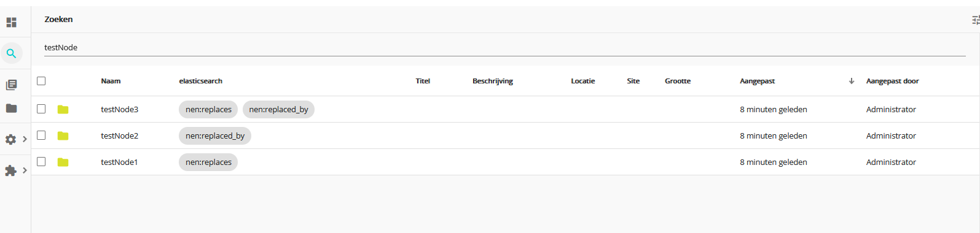980x233 pixels.
Task: Sort by the Aangepast door column header
Action: coord(893,81)
